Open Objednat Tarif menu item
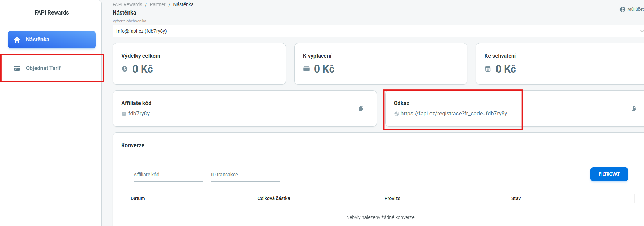 tap(52, 68)
